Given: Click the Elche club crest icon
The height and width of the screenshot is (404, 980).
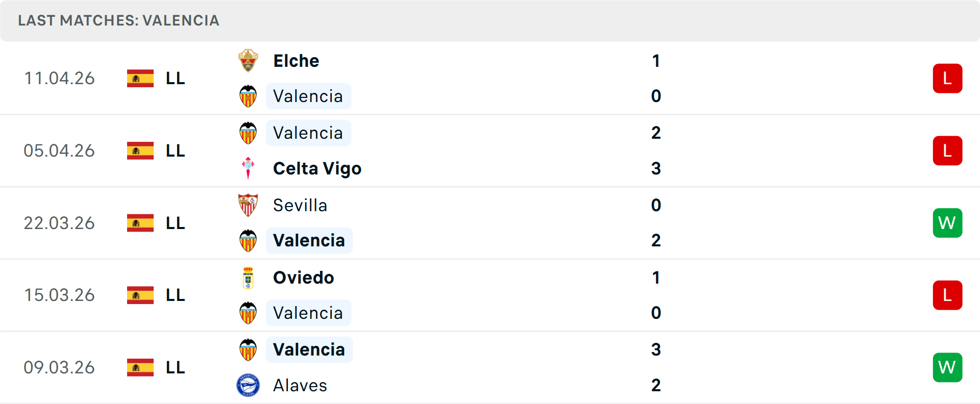Looking at the screenshot, I should pos(248,61).
